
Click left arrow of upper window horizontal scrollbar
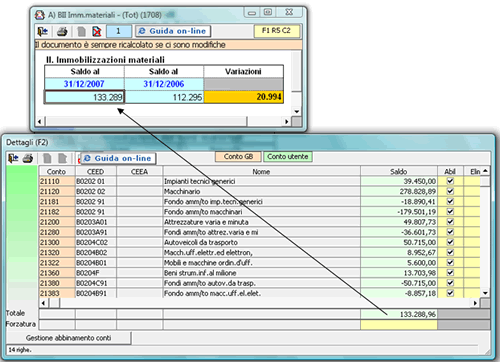click(39, 121)
